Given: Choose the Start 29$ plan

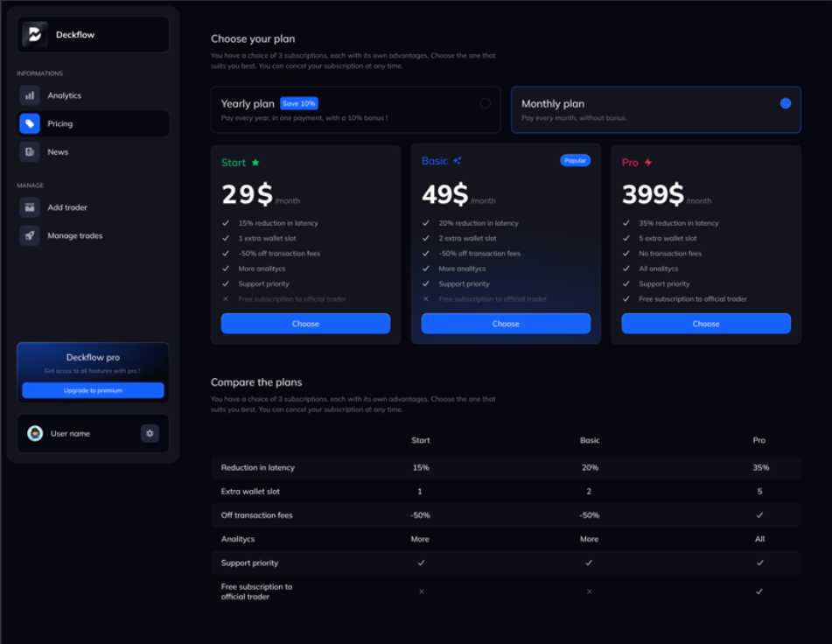Looking at the screenshot, I should (x=305, y=324).
